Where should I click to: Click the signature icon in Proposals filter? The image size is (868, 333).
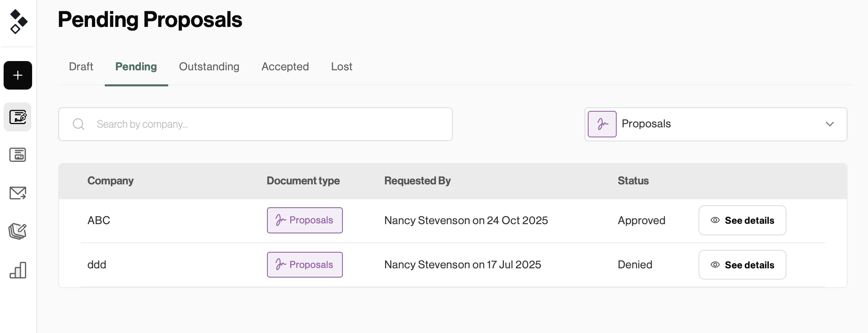click(602, 124)
